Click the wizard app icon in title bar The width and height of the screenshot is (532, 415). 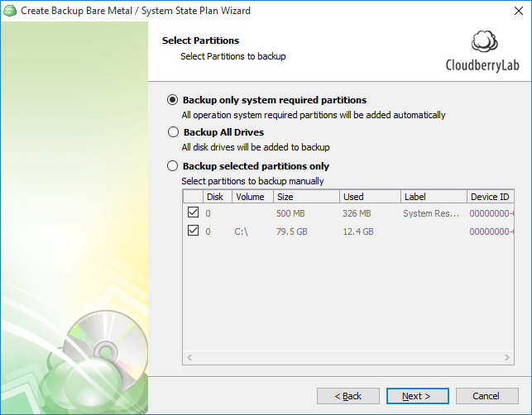10,11
